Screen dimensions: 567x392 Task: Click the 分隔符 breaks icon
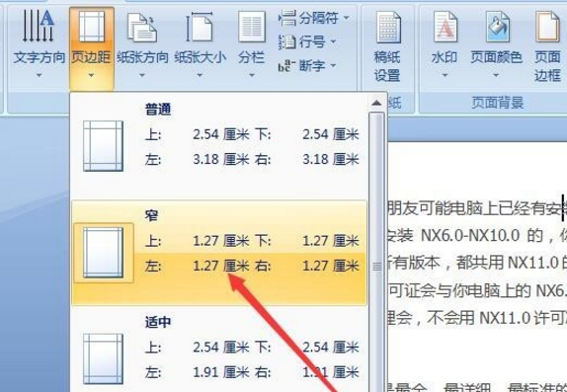(x=287, y=18)
